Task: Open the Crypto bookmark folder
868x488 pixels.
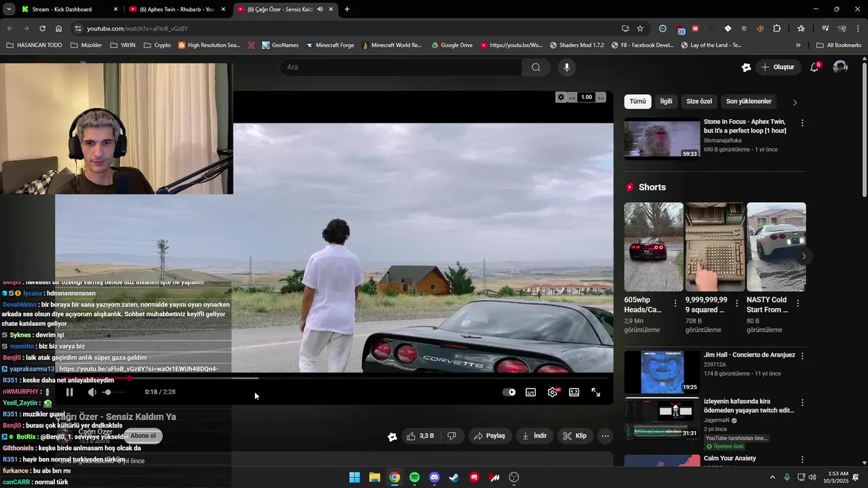Action: [x=157, y=45]
